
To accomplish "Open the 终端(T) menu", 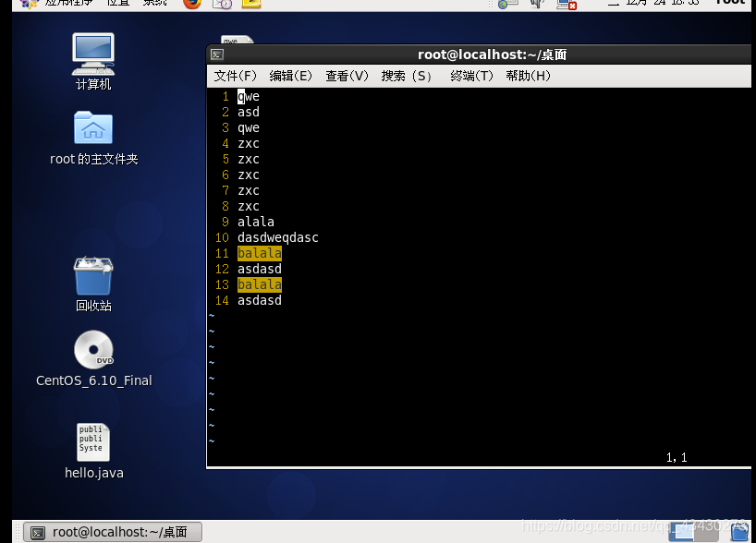I will coord(471,76).
